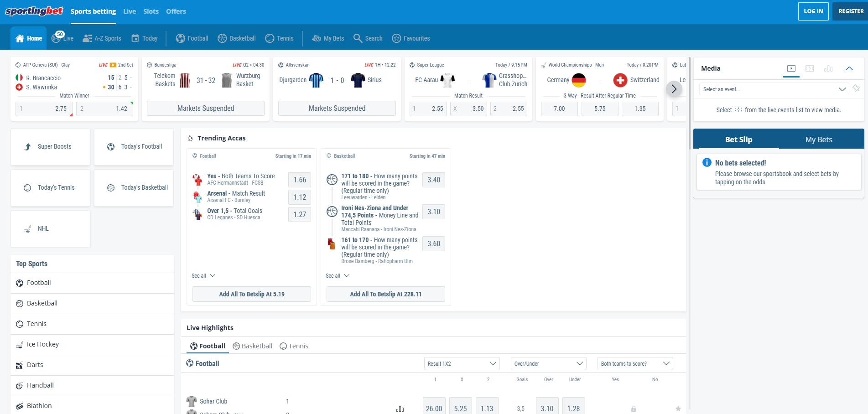Open Basketball in Top Sports list

click(92, 304)
